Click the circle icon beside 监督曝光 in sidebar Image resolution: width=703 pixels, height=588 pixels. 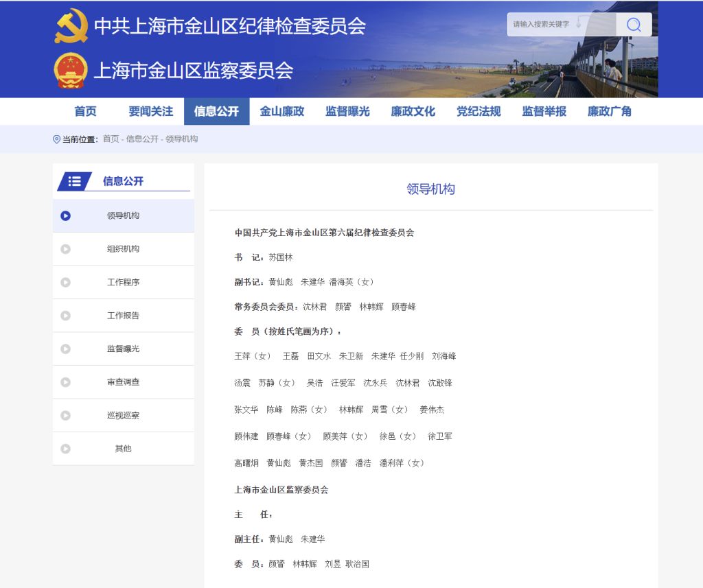pyautogui.click(x=66, y=349)
